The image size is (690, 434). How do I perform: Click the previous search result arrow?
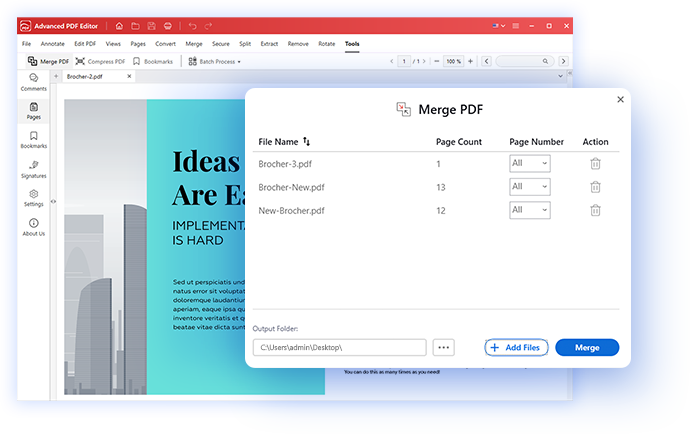[x=486, y=61]
